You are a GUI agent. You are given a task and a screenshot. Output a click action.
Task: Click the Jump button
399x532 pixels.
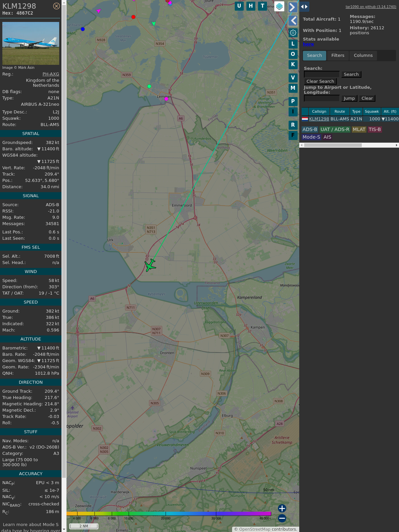(349, 98)
